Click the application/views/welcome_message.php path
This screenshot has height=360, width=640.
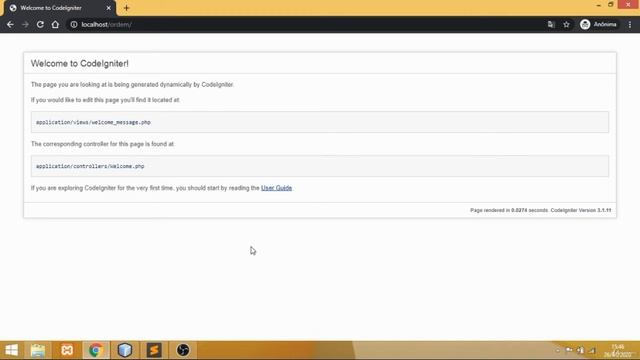93,122
